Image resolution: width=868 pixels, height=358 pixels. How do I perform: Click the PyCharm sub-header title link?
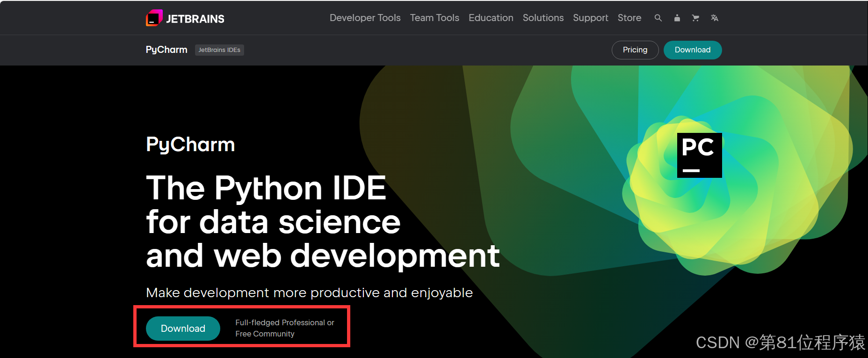tap(166, 50)
